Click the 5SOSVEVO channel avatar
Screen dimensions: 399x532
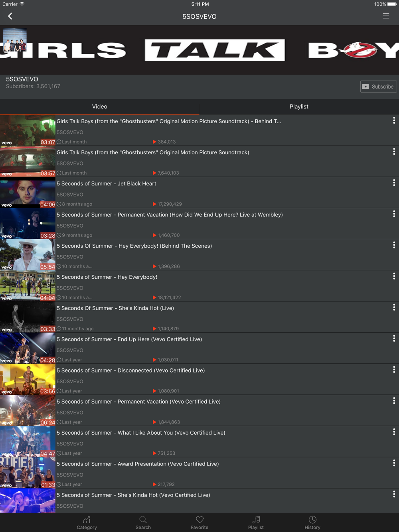pos(15,40)
